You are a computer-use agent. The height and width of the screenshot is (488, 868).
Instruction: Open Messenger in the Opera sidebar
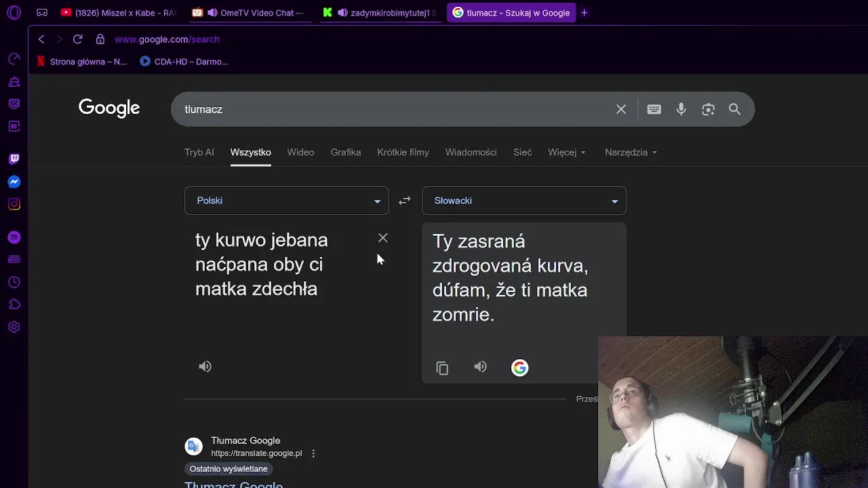tap(14, 182)
